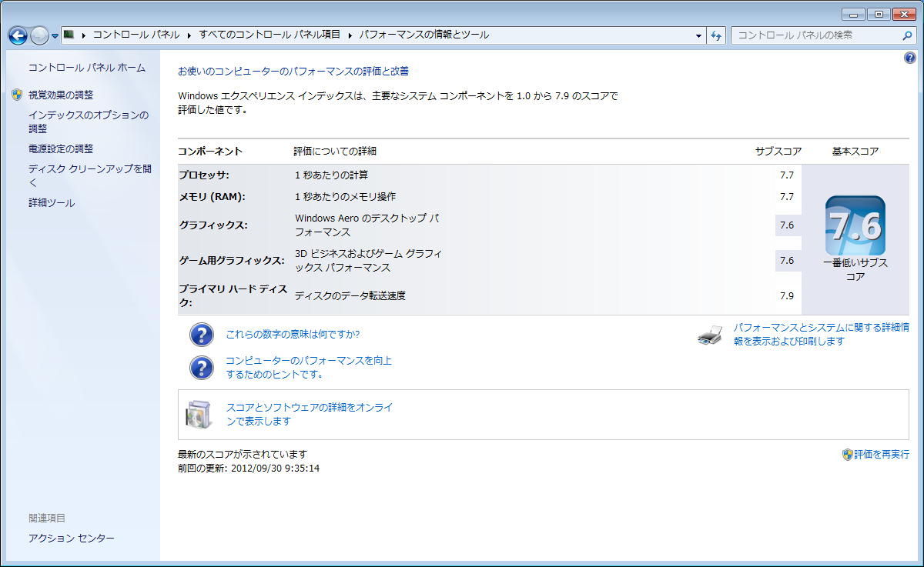
Task: Expand arrow after コントロール パネル breadcrumb
Action: (189, 35)
